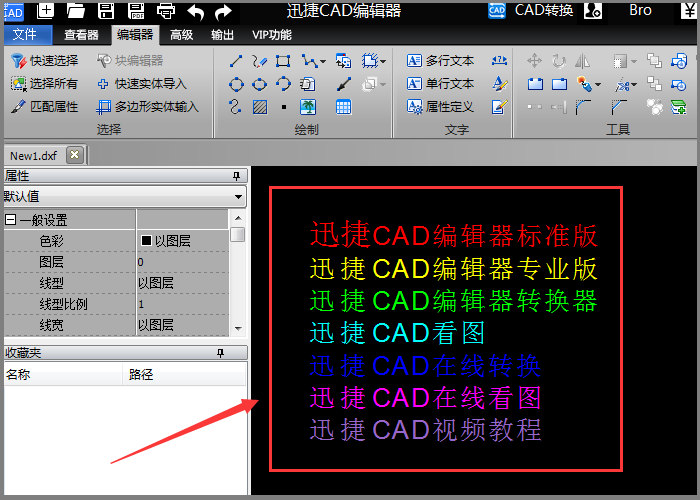
Task: Pin the 收藏夹 favorites panel
Action: 220,353
